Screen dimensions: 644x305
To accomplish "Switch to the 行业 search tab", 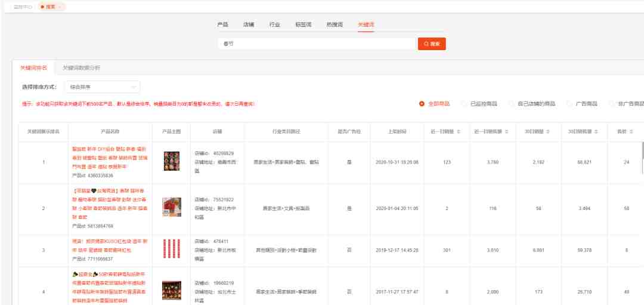I will [274, 24].
